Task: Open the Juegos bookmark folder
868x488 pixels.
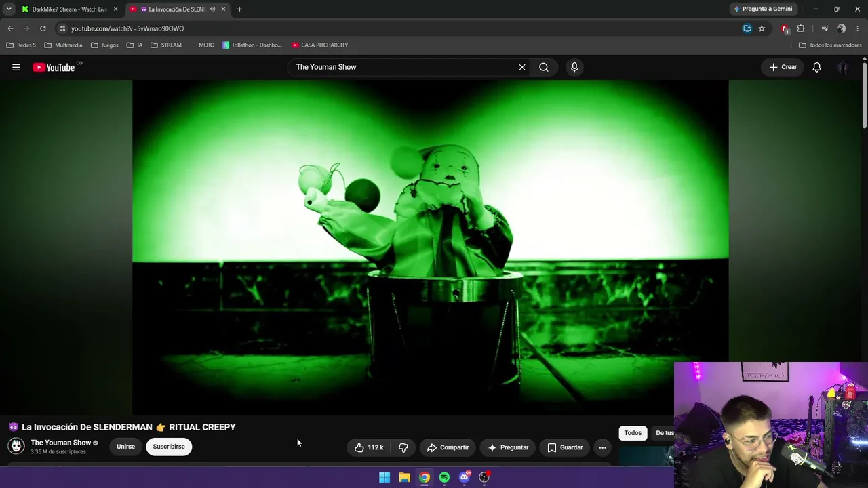Action: point(104,45)
